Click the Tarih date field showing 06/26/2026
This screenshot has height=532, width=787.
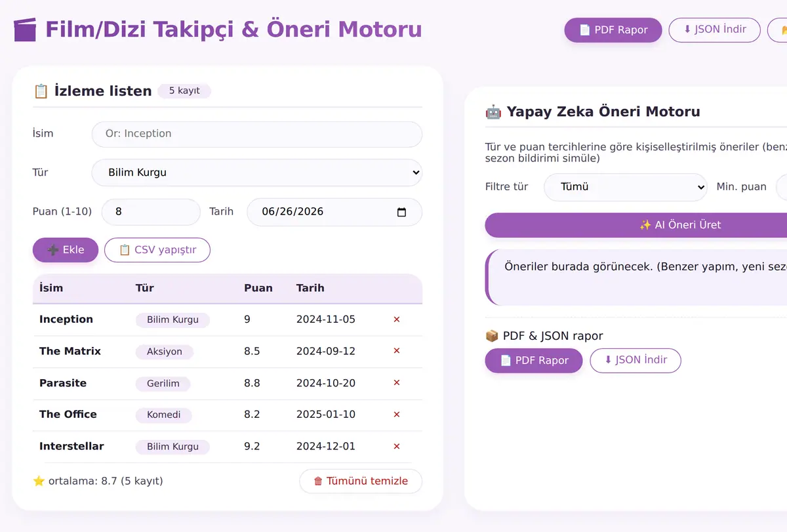point(334,212)
